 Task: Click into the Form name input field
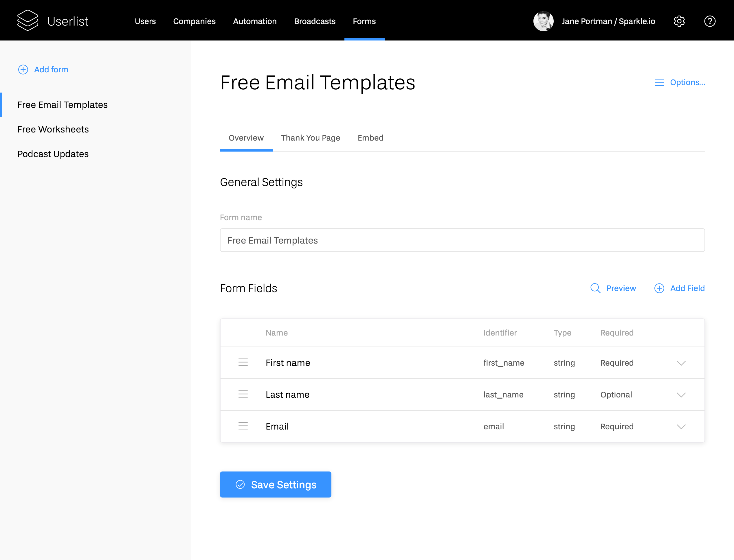[462, 240]
